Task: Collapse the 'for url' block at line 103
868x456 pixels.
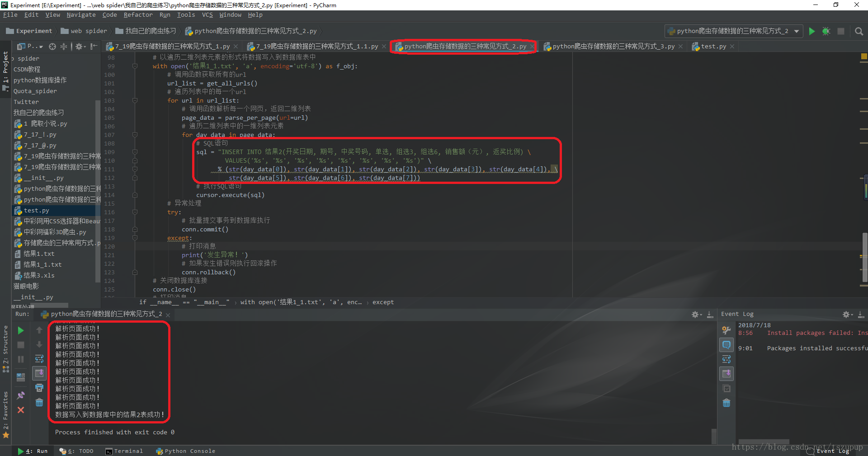Action: point(135,100)
